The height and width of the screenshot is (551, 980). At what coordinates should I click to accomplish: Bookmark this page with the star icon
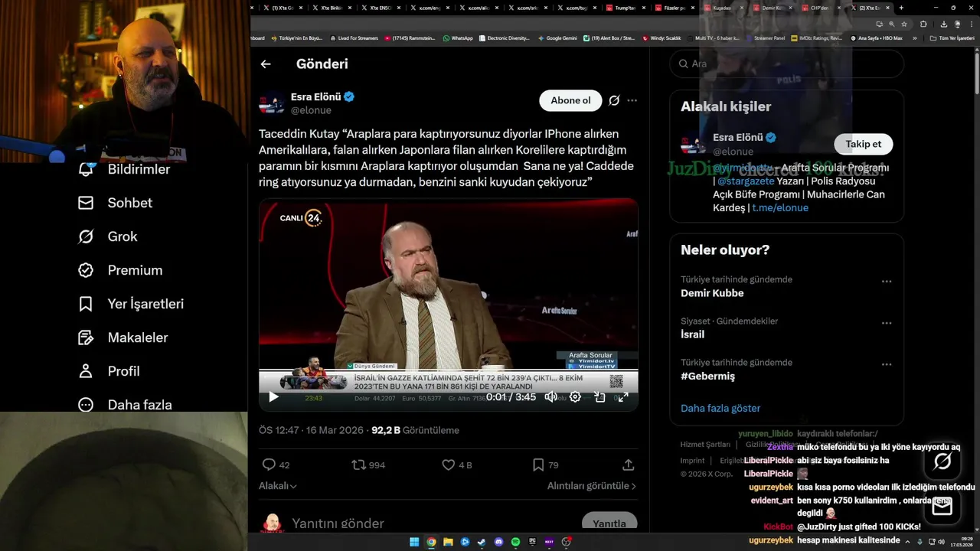point(903,24)
